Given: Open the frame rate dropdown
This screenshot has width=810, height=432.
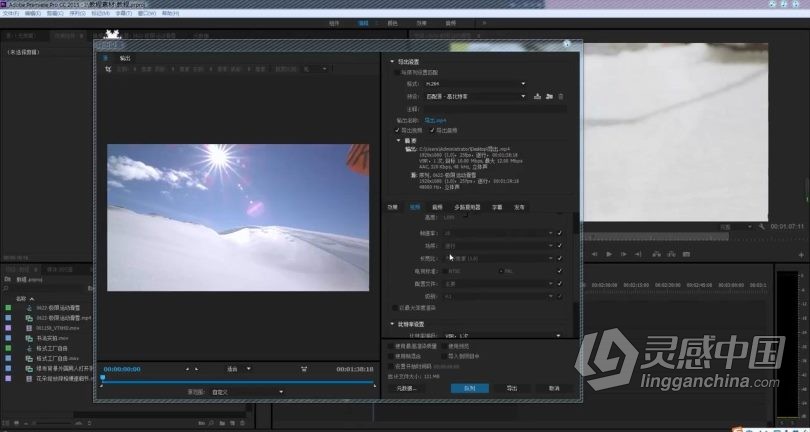Looking at the screenshot, I should 498,233.
